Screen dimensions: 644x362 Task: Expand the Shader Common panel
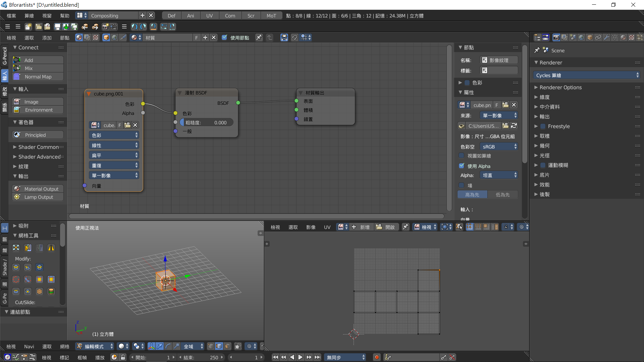[x=38, y=147]
